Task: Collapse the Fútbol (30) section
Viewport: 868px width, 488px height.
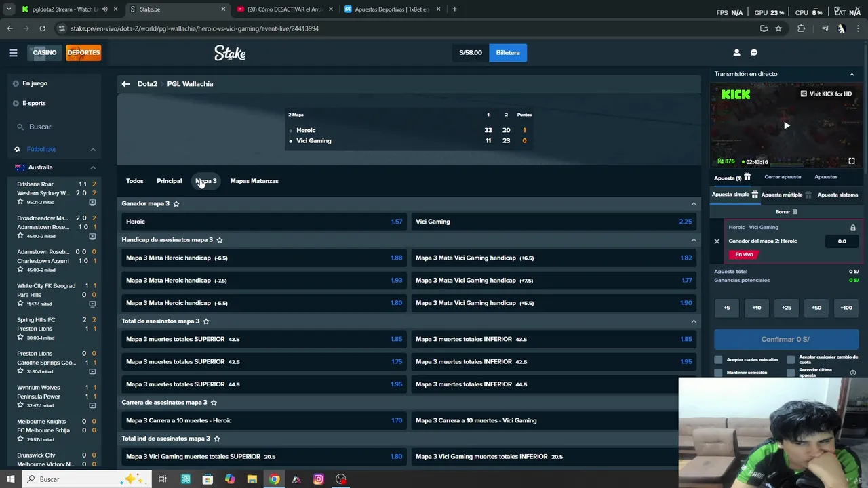Action: 93,149
